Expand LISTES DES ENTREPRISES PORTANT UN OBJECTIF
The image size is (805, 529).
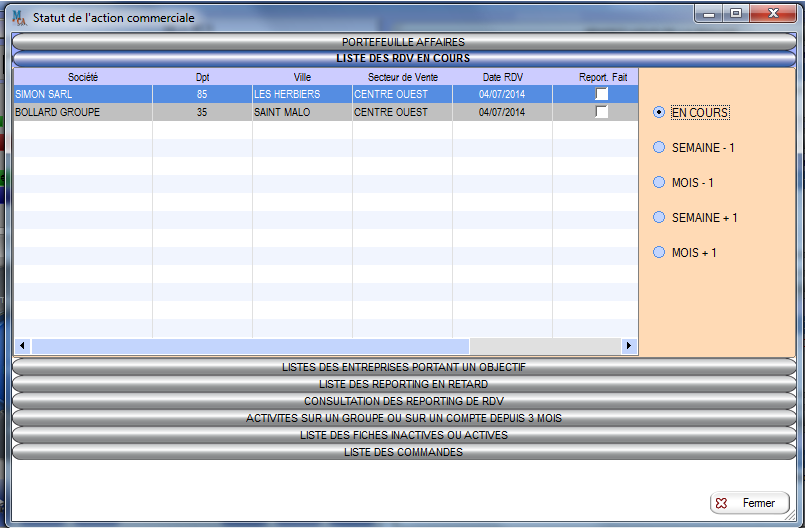pos(403,367)
